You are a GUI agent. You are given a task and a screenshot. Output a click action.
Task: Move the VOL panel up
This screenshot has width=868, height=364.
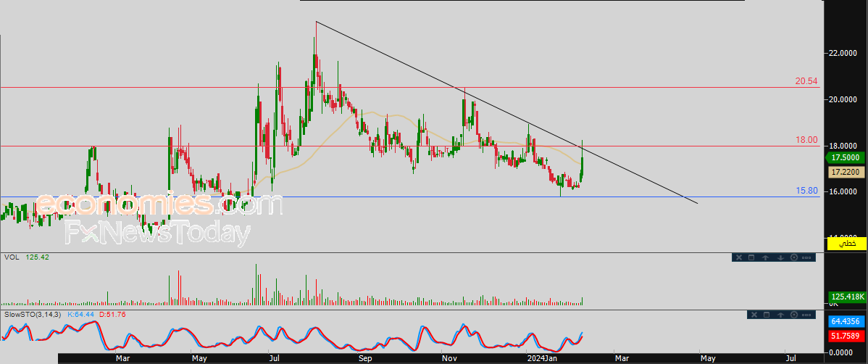[x=766, y=257]
